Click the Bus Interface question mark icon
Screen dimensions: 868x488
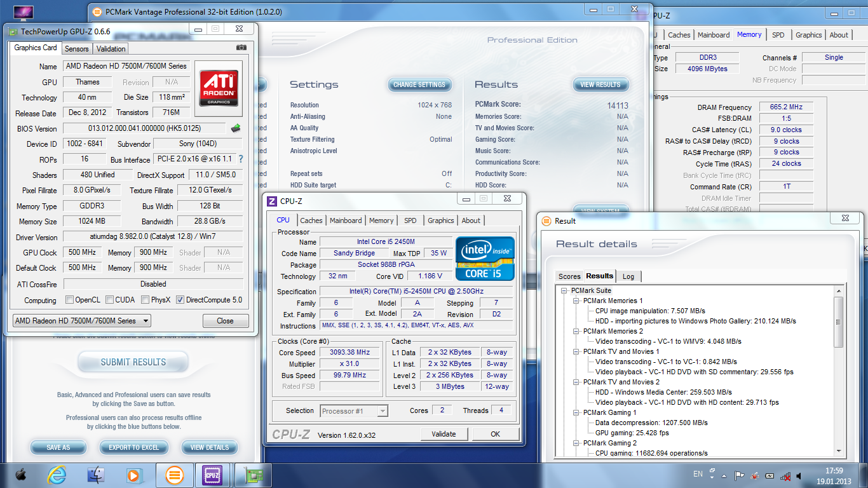241,159
